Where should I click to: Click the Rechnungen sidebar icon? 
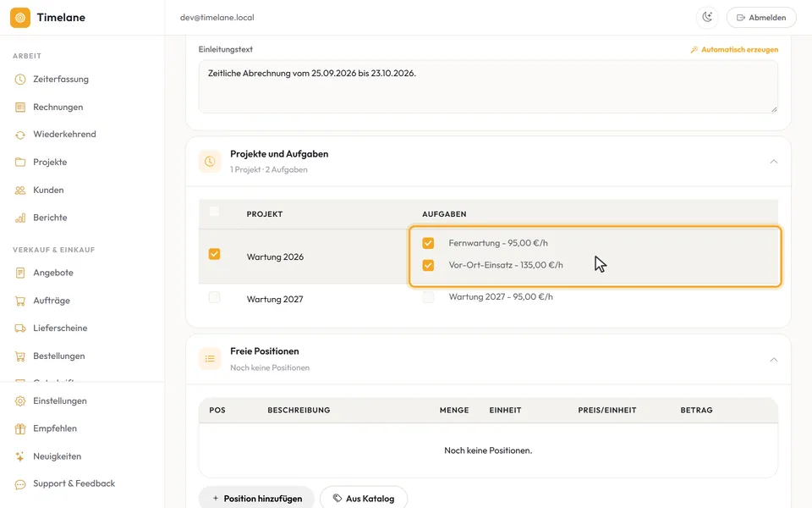click(x=20, y=108)
